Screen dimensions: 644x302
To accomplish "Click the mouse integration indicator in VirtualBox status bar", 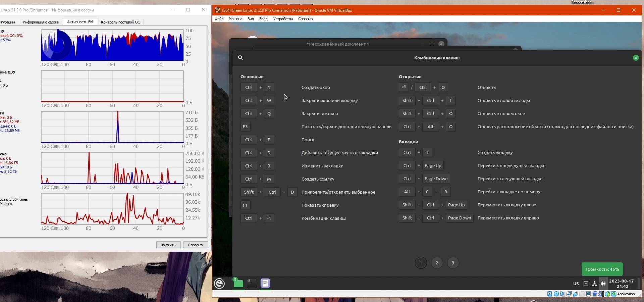I will [x=607, y=294].
